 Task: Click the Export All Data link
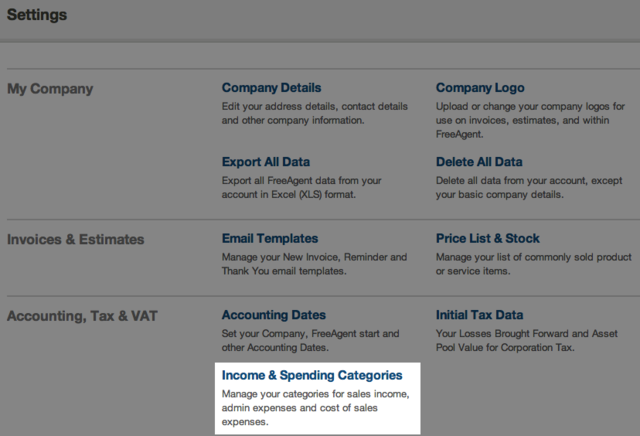pyautogui.click(x=266, y=162)
